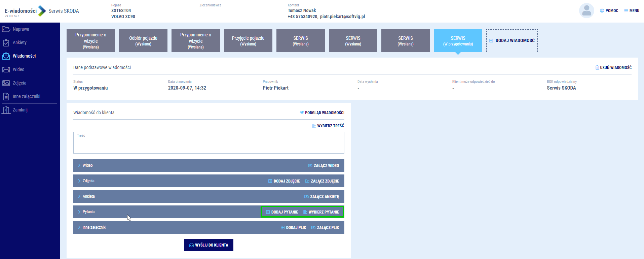Click the Naprawa folder icon in sidebar
Image resolution: width=644 pixels, height=259 pixels.
tap(6, 29)
